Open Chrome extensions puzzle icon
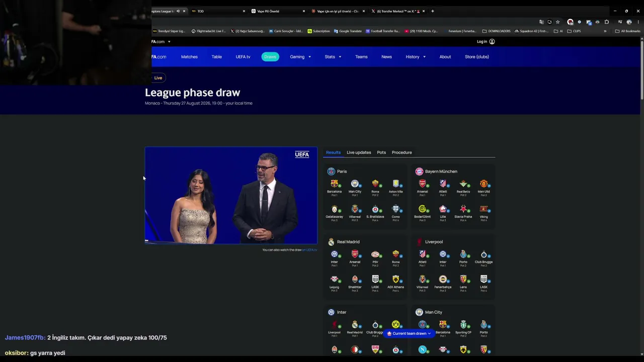 [607, 22]
